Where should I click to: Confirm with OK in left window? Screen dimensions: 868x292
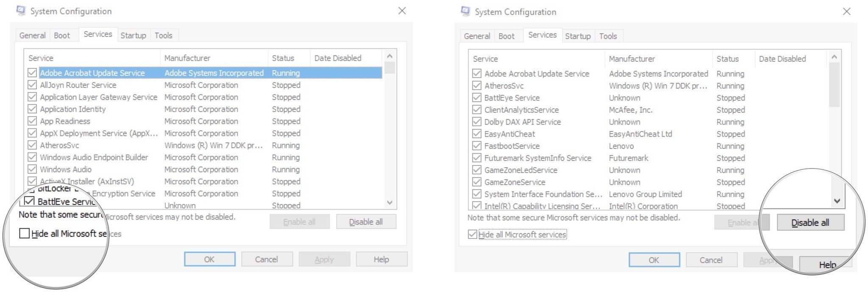[210, 259]
